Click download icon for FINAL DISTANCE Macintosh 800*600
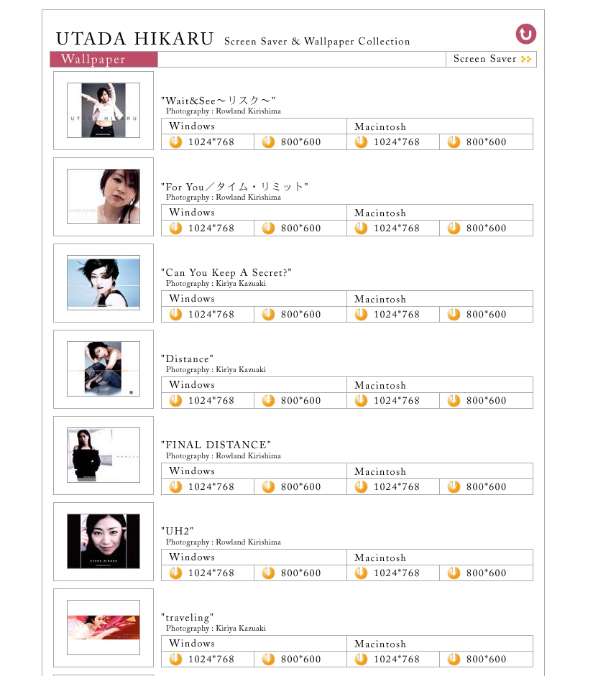The height and width of the screenshot is (676, 616). [454, 486]
